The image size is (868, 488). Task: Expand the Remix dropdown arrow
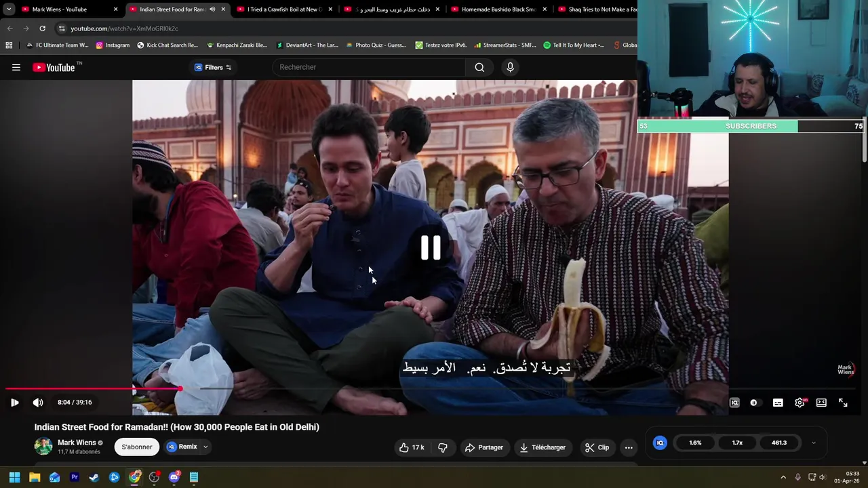[205, 447]
